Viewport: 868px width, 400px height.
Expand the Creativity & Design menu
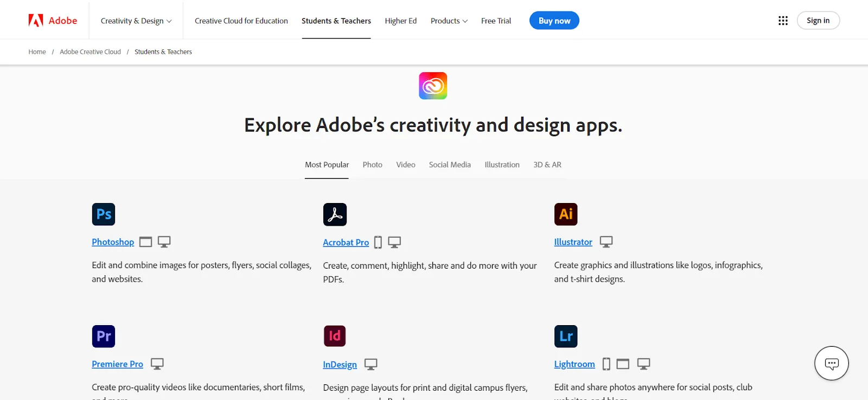click(x=136, y=21)
